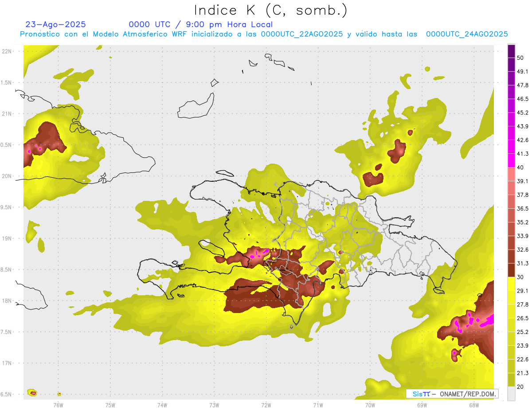
Task: Pick the dark brown swatch just above the 30 label
Action: [511, 270]
